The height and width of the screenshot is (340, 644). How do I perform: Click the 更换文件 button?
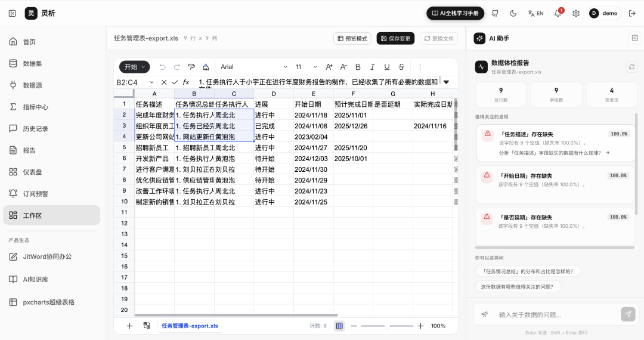click(x=439, y=39)
